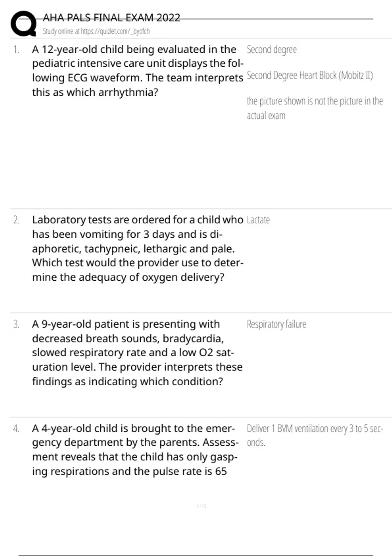Viewport: 392px width, 556px height.
Task: Click the 'Deliver 1 BVM ventilation' answer
Action: 314,435
